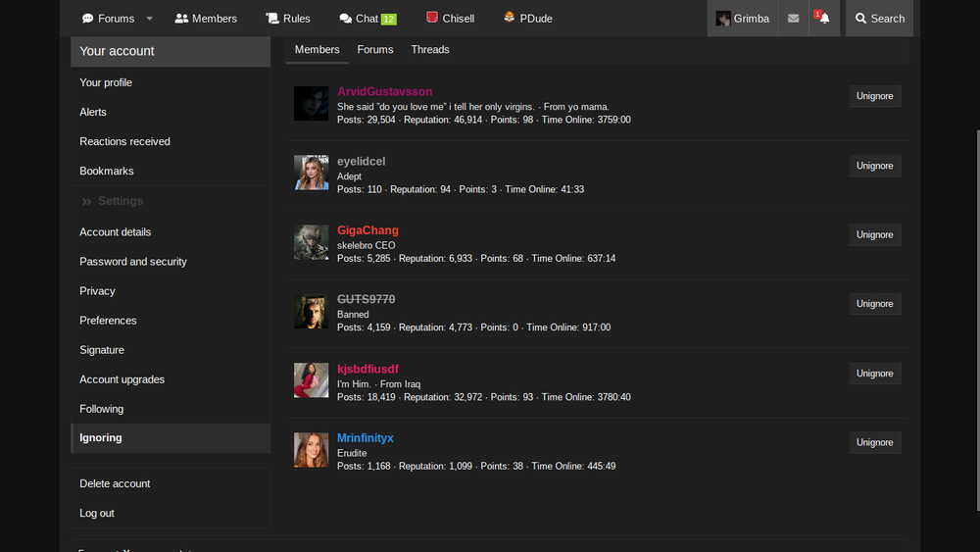
Task: Open Alerts in sidebar
Action: 171,112
